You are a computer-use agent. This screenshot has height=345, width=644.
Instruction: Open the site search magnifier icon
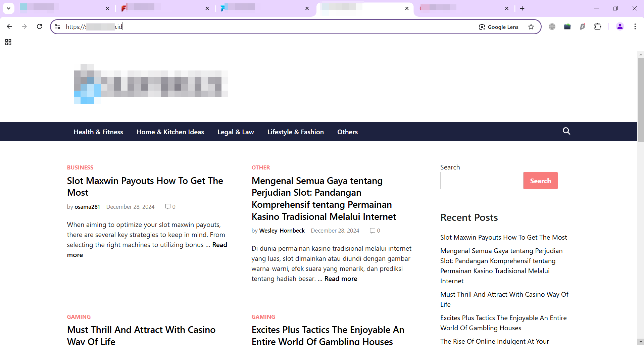coord(566,131)
